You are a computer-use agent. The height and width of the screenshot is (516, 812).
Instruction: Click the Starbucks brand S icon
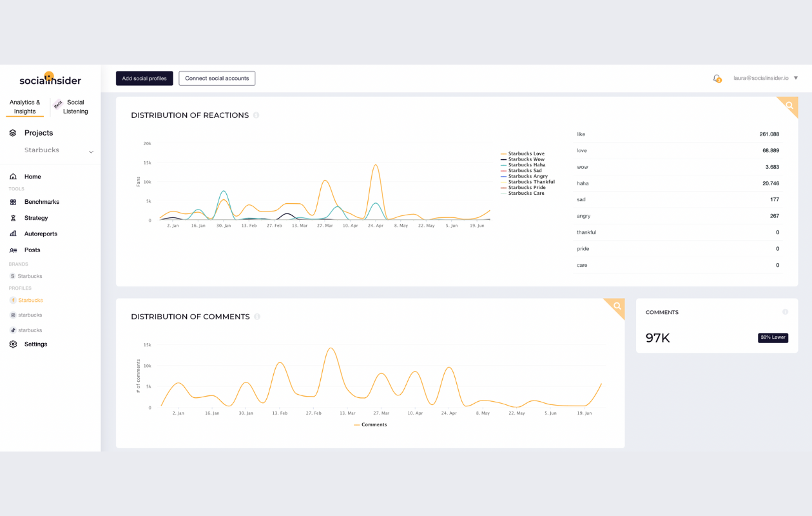pyautogui.click(x=12, y=276)
